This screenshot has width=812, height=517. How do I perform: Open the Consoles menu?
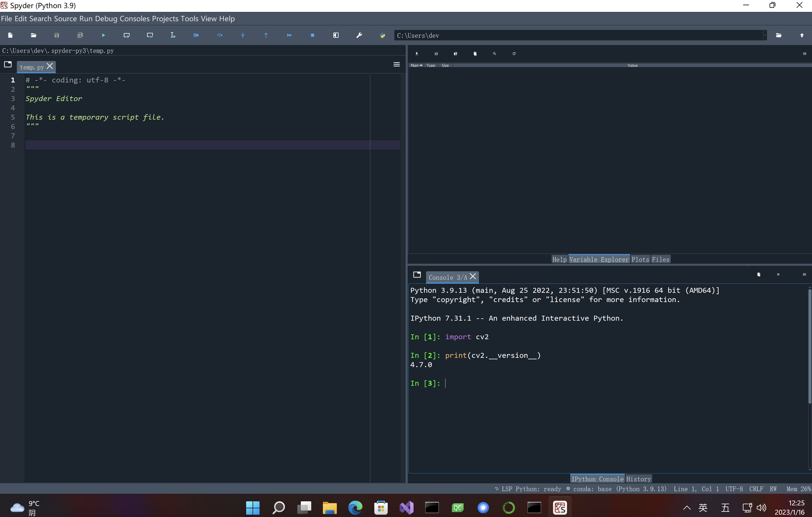pos(134,19)
